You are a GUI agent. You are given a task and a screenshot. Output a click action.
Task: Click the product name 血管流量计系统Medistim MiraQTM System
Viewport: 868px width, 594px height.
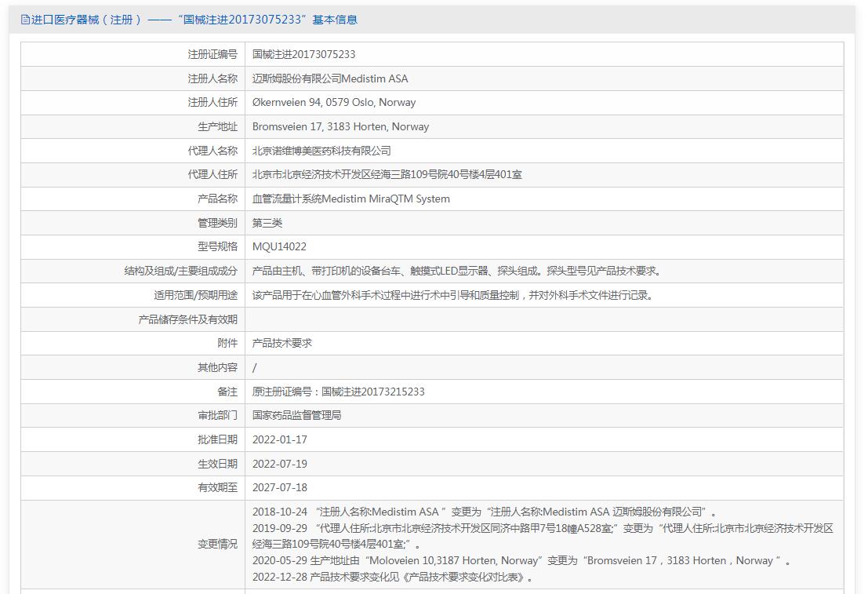[x=351, y=199]
